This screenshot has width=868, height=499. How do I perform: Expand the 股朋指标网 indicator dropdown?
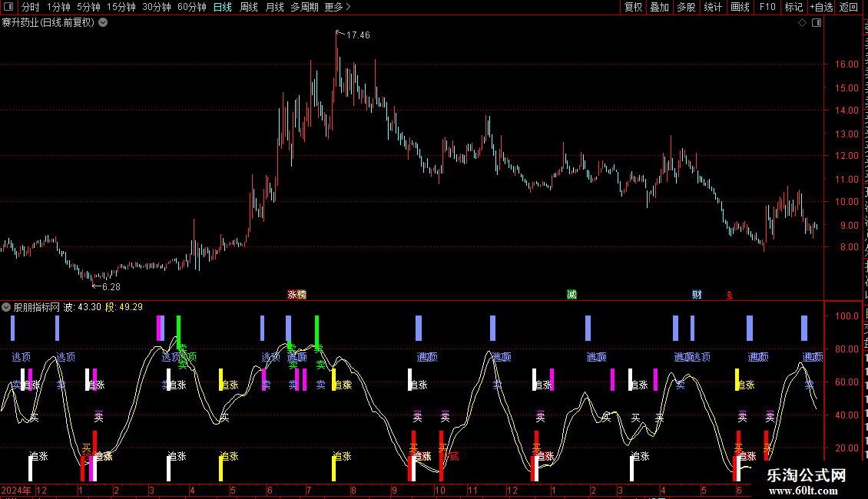pos(6,307)
